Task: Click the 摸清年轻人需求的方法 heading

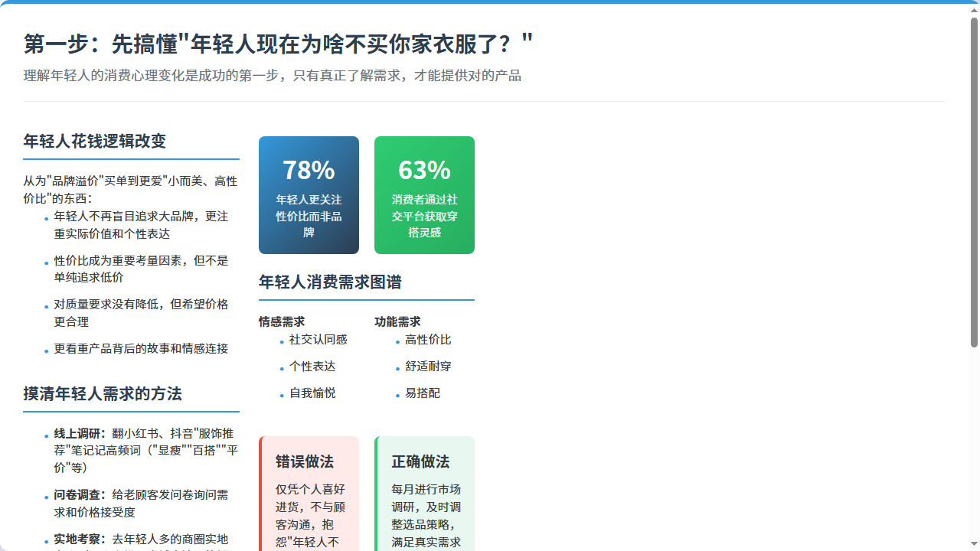Action: click(103, 394)
